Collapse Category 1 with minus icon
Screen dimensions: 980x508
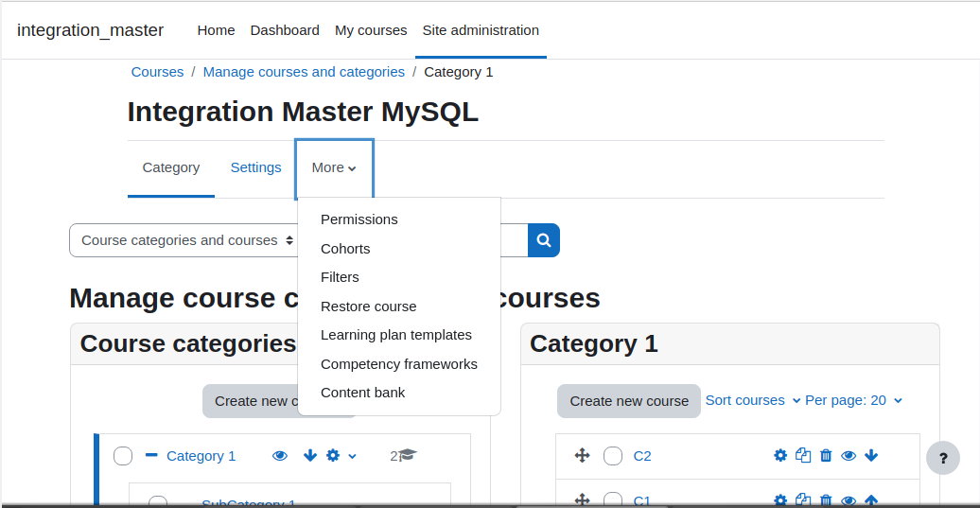coord(151,455)
